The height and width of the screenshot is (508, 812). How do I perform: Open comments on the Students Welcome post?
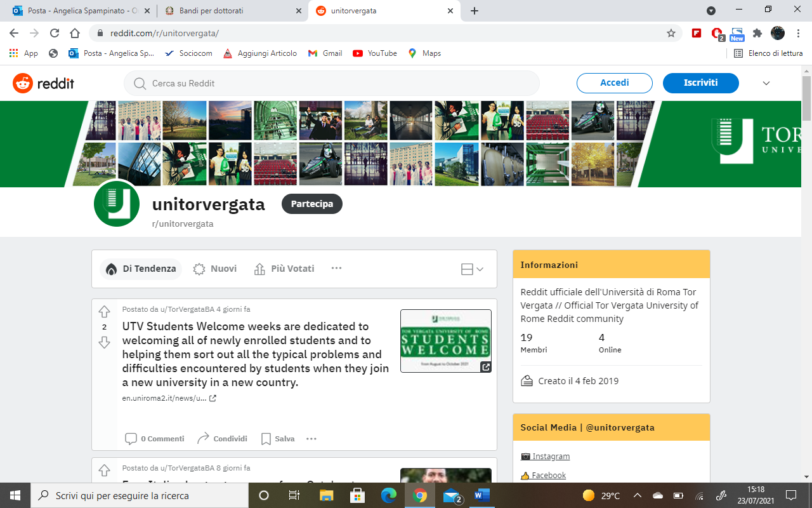[x=155, y=439]
